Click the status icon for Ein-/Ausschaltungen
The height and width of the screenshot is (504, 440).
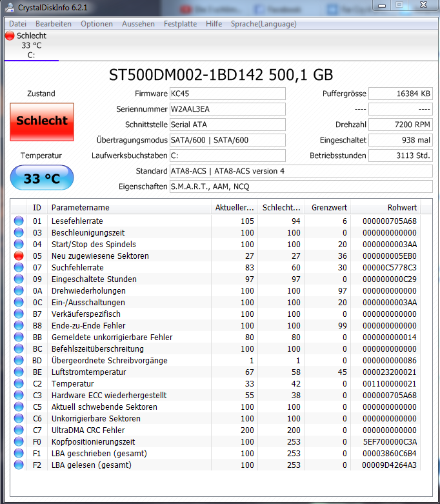coord(19,302)
